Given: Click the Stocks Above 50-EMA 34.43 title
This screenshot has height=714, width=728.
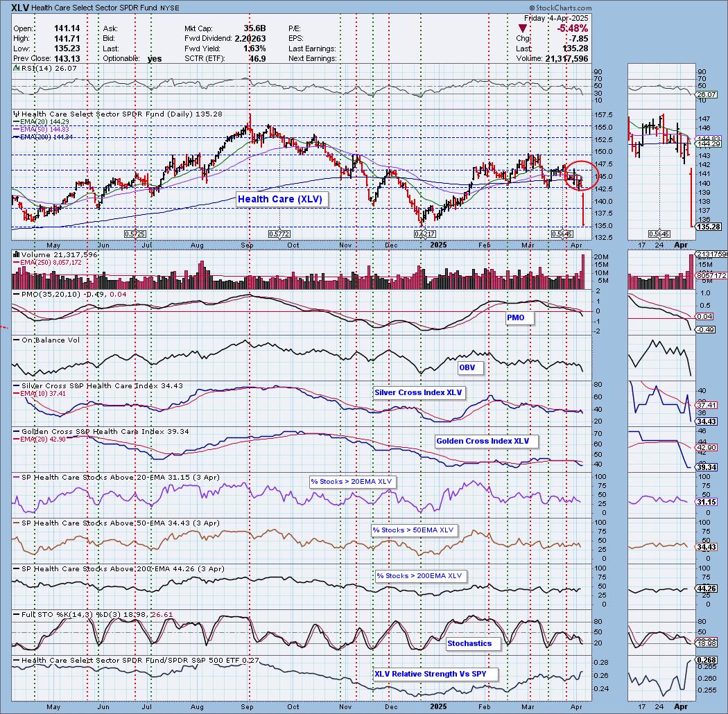Looking at the screenshot, I should [x=116, y=523].
